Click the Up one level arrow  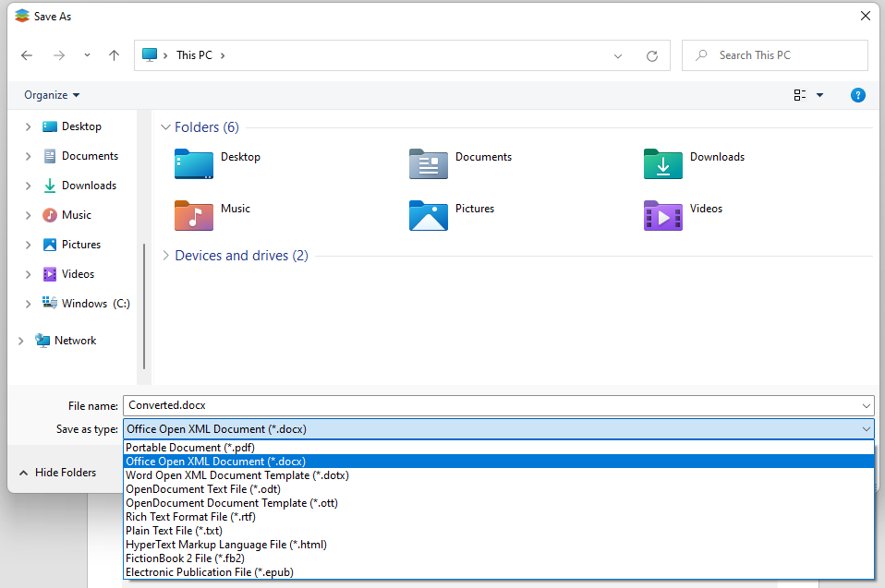(x=115, y=55)
